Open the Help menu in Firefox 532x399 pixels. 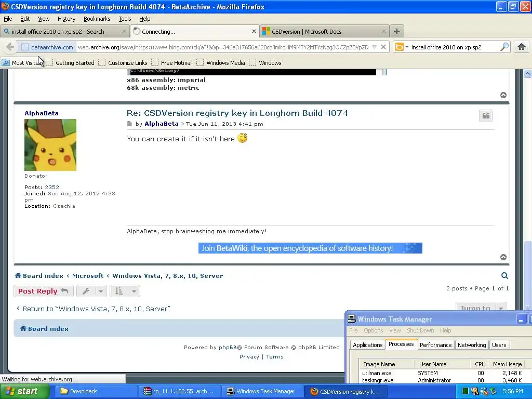(x=144, y=19)
